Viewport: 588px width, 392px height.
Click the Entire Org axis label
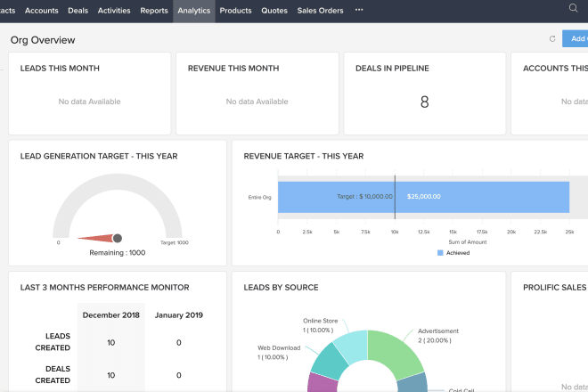(259, 197)
